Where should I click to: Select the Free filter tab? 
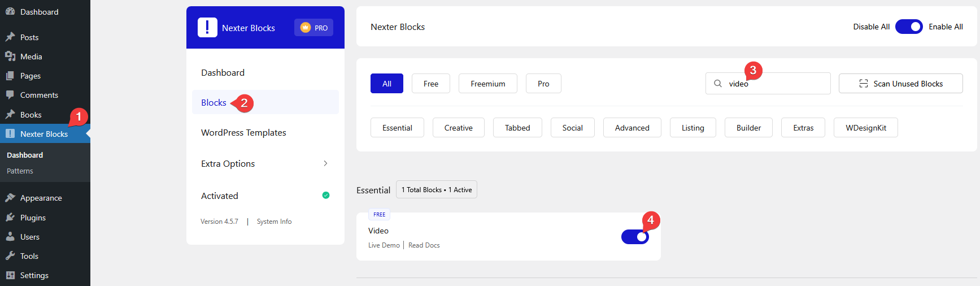pos(431,84)
